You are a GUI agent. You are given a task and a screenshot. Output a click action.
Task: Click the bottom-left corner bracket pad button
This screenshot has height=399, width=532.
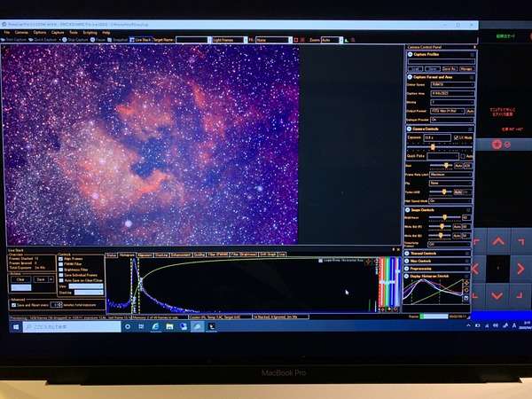[x=475, y=296]
